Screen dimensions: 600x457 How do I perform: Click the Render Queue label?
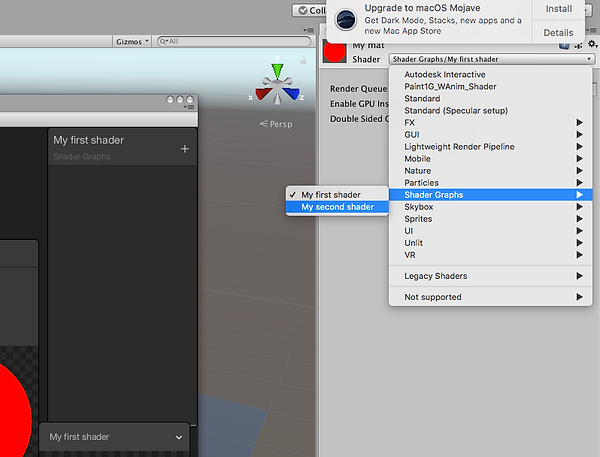(x=359, y=89)
